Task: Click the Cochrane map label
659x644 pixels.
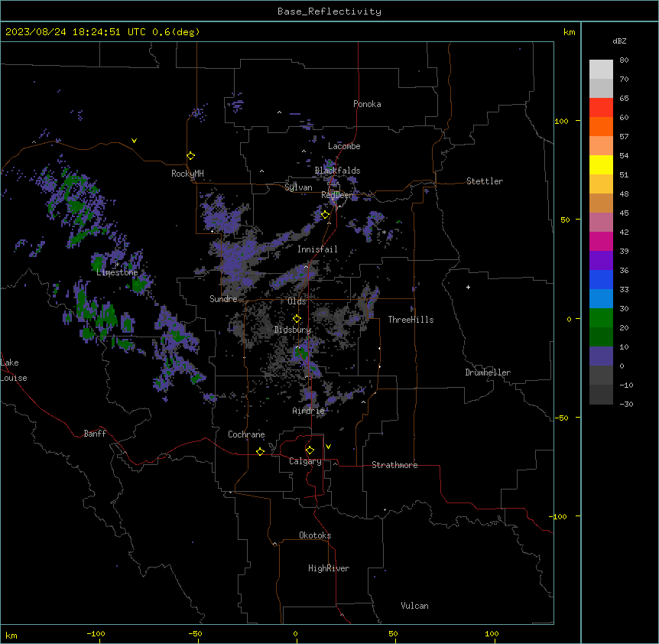Action: [246, 434]
